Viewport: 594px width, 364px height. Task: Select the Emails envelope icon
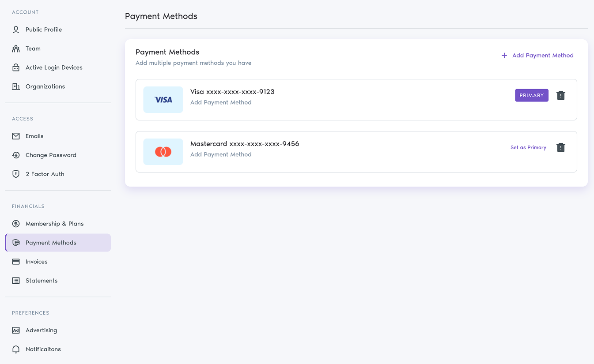[16, 136]
